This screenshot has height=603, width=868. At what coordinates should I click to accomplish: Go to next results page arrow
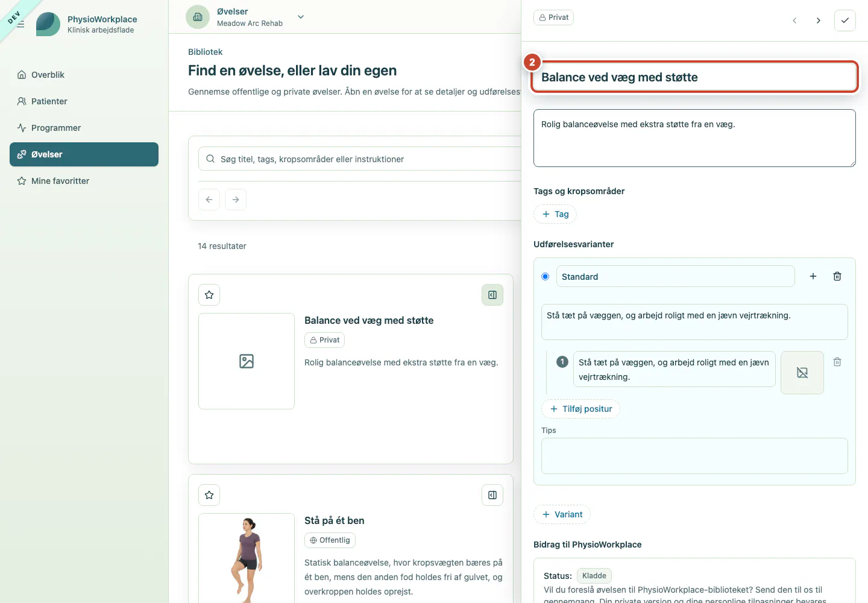click(x=236, y=200)
